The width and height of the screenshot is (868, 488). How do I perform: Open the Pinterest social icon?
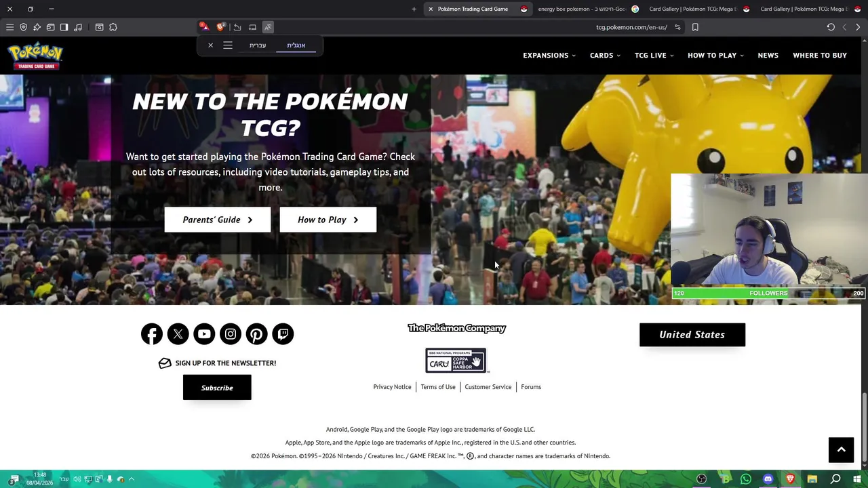coord(256,333)
